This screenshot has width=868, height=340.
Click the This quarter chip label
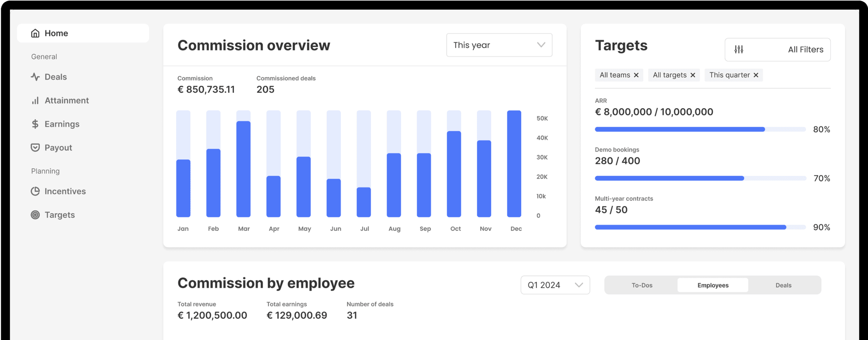[x=729, y=75]
